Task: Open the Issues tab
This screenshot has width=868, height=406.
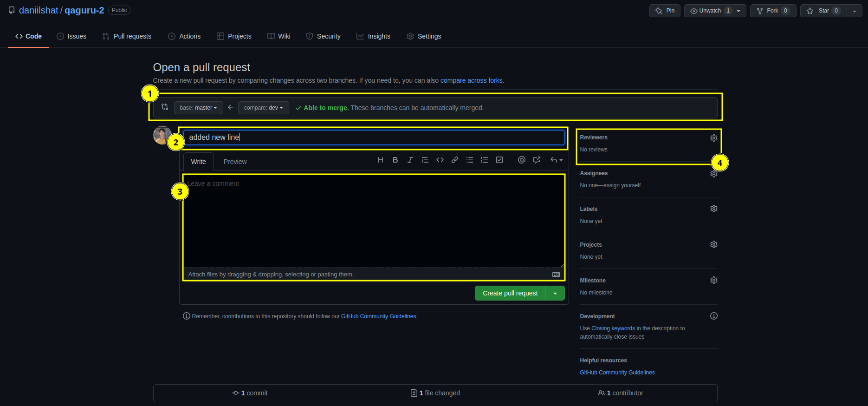Action: [x=71, y=36]
